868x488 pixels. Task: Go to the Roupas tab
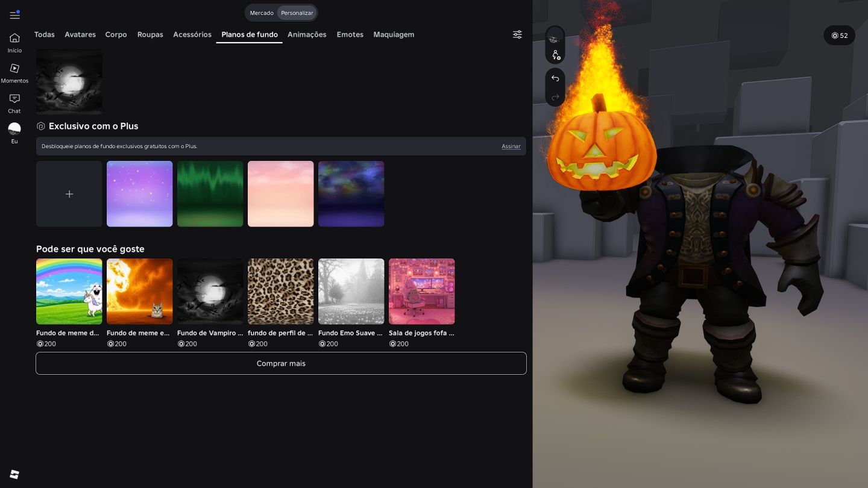tap(150, 34)
